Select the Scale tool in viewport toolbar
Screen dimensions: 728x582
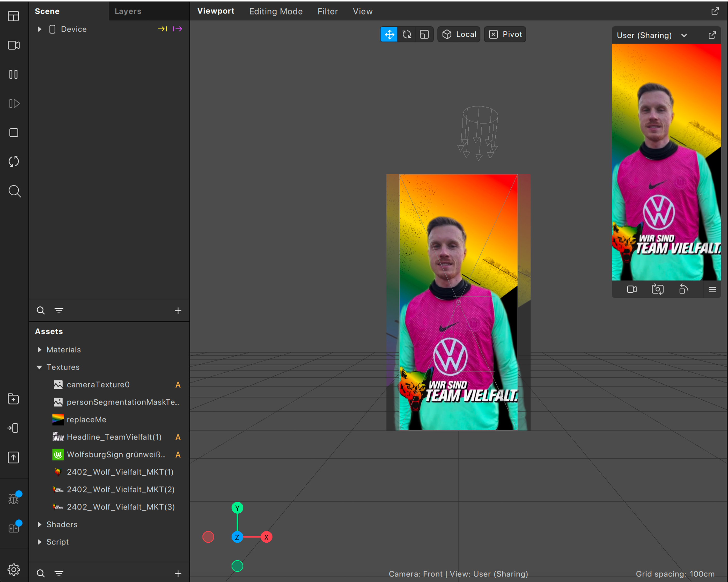(x=424, y=34)
